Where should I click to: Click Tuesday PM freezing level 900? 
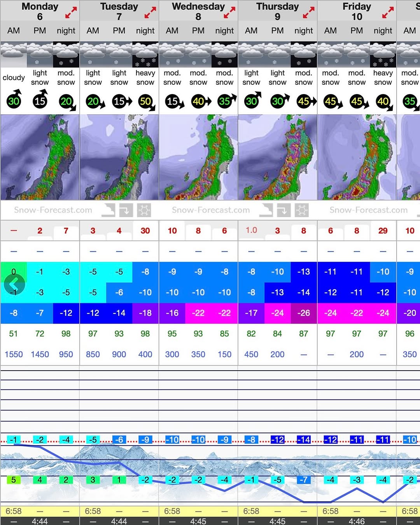[119, 354]
